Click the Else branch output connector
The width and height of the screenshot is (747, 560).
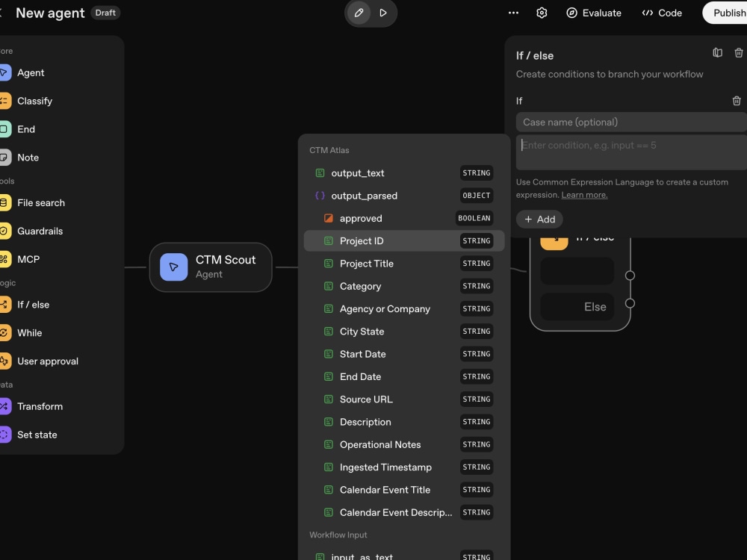tap(630, 303)
